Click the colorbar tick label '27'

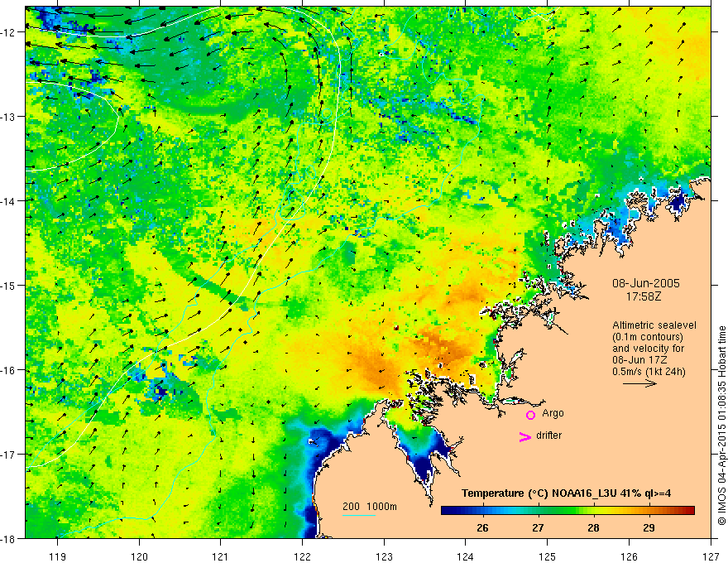[x=538, y=527]
